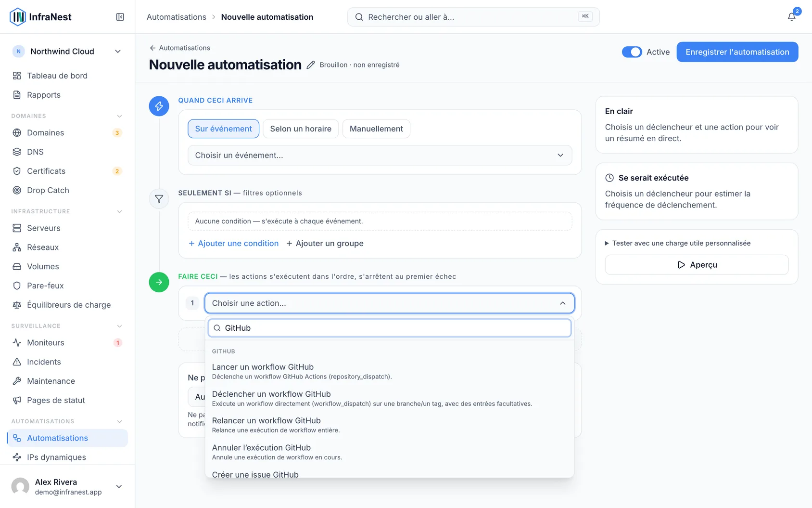Select the Sur événement trigger type
Viewport: 812px width, 508px height.
(x=223, y=129)
